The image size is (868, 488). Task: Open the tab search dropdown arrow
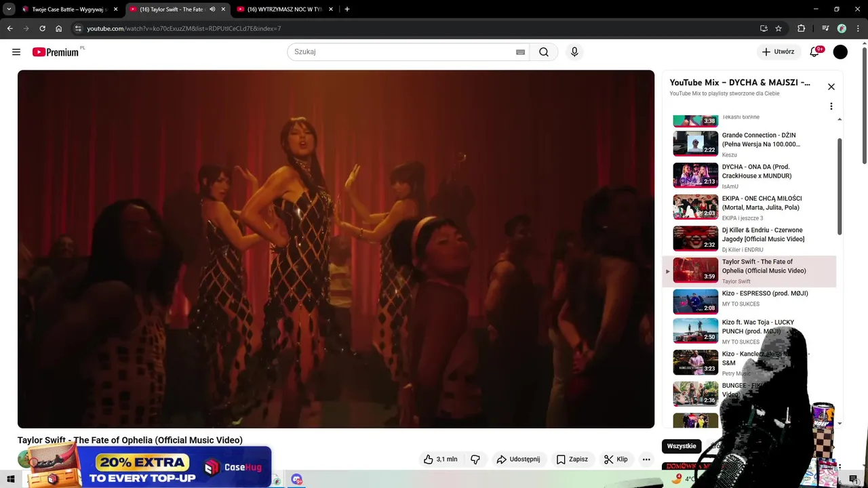(9, 9)
